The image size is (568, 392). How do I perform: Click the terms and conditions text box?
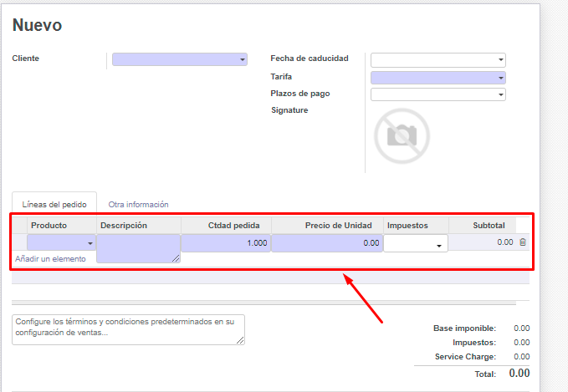pyautogui.click(x=128, y=329)
